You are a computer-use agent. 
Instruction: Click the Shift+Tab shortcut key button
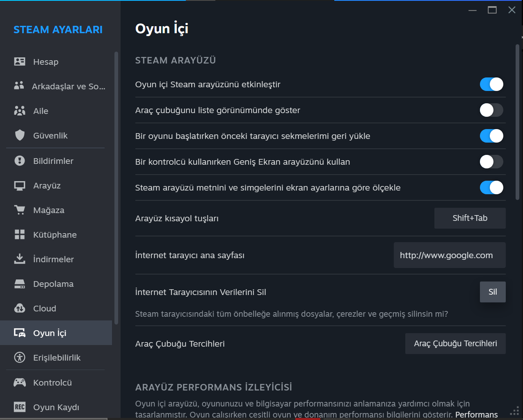(470, 218)
